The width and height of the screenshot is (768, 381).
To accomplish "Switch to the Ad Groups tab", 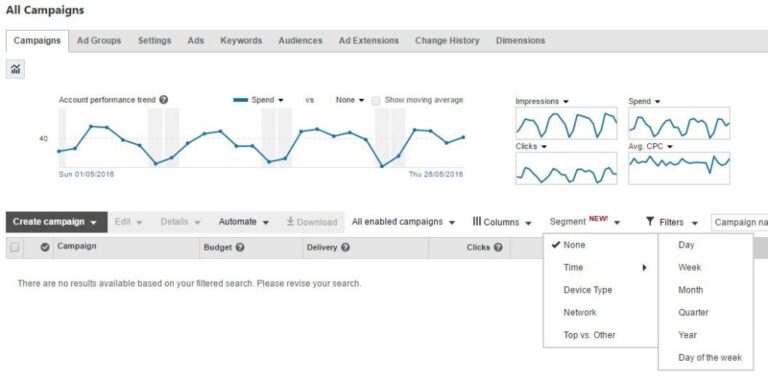I will click(x=99, y=41).
